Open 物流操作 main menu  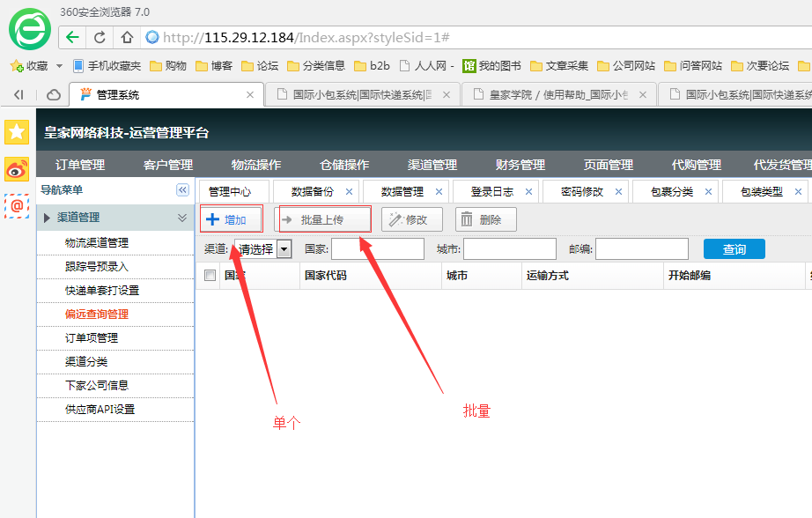click(x=256, y=165)
